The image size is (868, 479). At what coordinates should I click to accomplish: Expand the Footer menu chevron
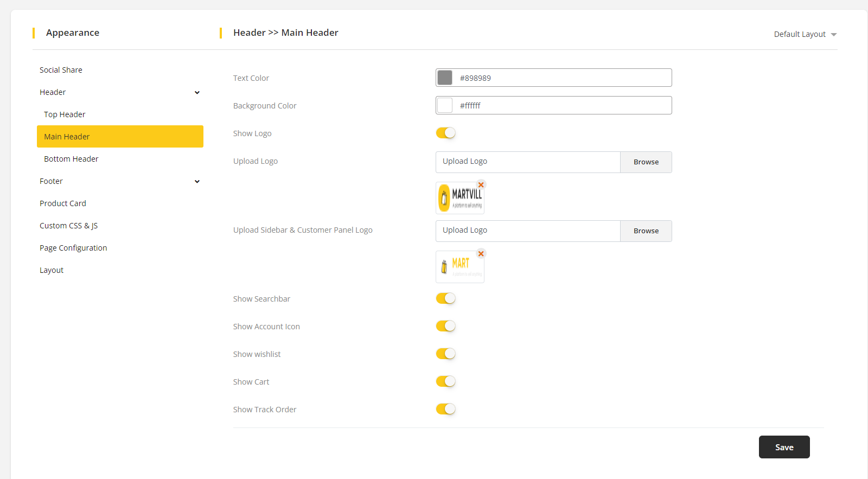coord(197,182)
